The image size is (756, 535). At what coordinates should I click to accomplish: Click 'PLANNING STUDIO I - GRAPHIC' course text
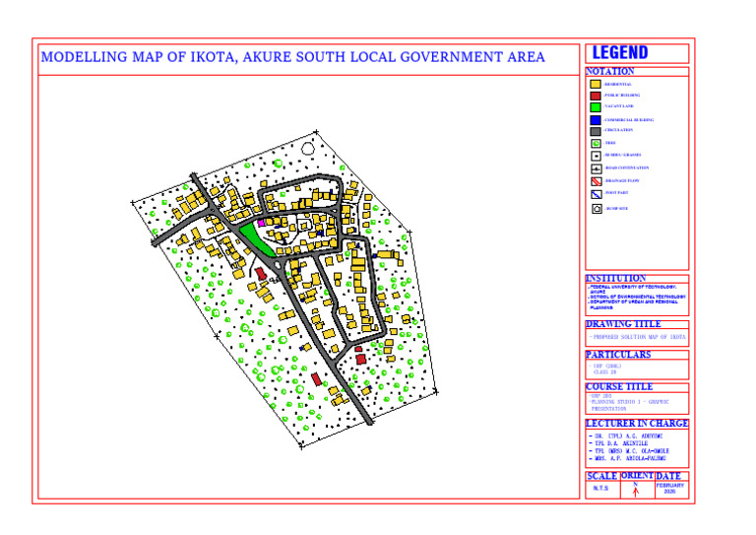pyautogui.click(x=630, y=402)
